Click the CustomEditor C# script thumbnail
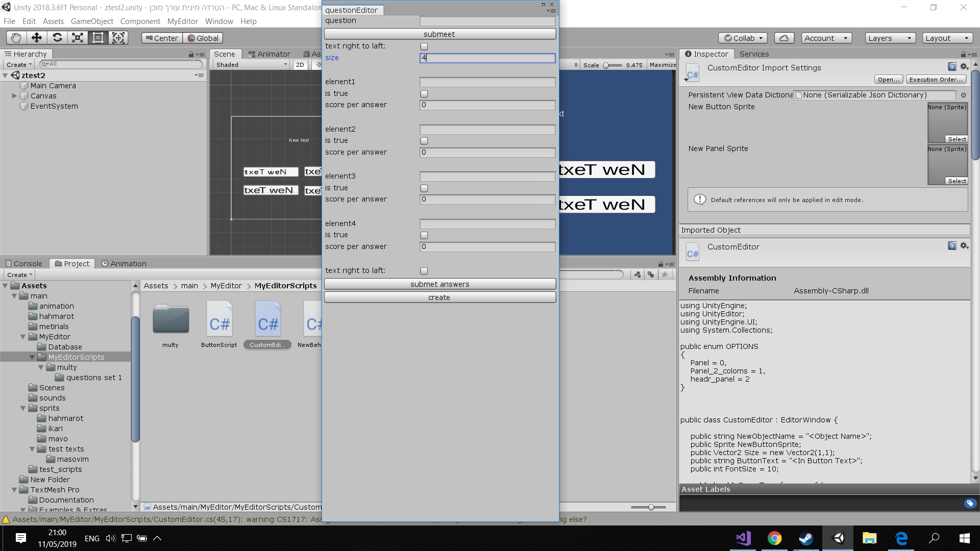Screen dimensions: 980x551 (267, 320)
